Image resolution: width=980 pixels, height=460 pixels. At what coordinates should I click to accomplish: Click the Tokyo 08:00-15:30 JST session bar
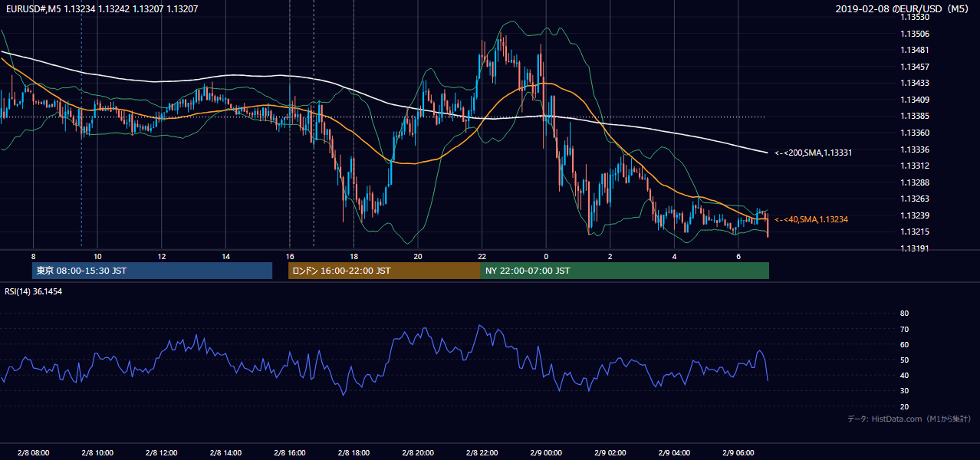[153, 271]
